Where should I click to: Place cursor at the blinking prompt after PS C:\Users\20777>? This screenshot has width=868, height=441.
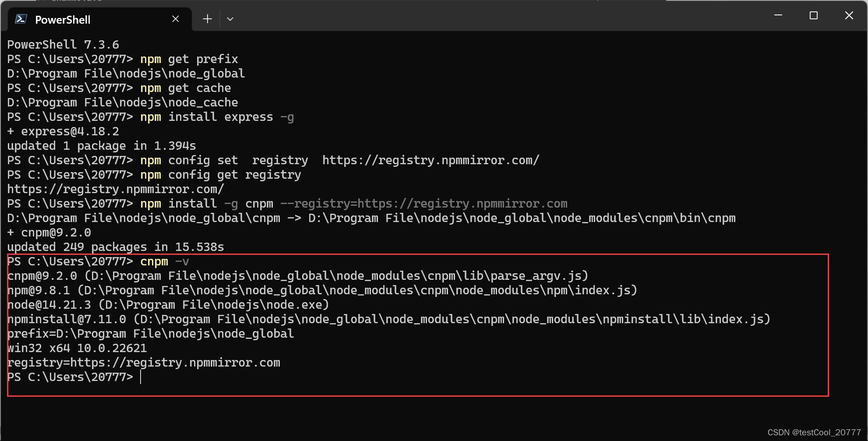tap(141, 377)
